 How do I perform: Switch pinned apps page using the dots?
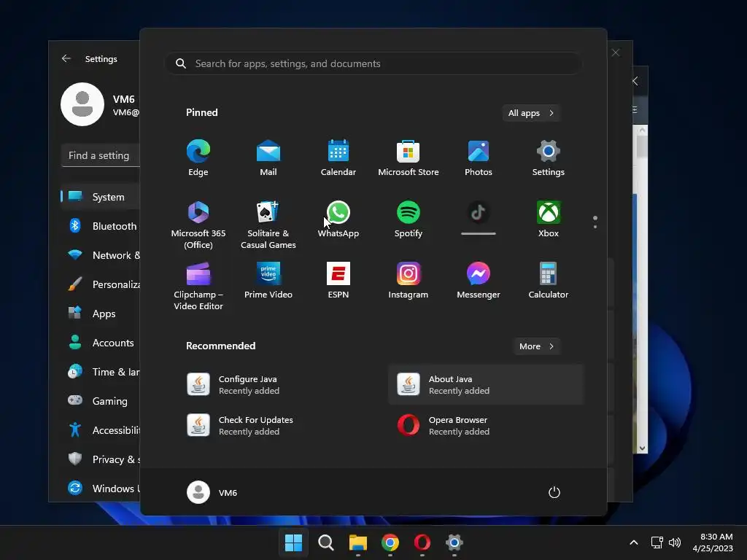(595, 222)
